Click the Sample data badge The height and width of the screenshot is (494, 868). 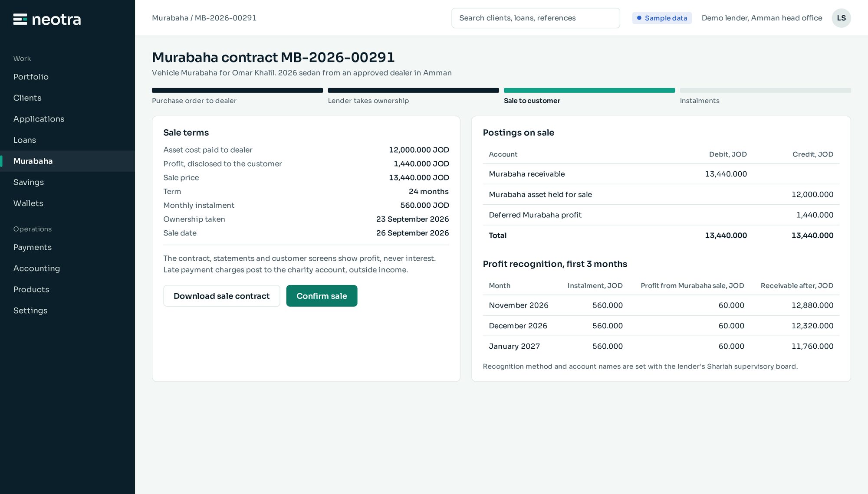(x=662, y=18)
